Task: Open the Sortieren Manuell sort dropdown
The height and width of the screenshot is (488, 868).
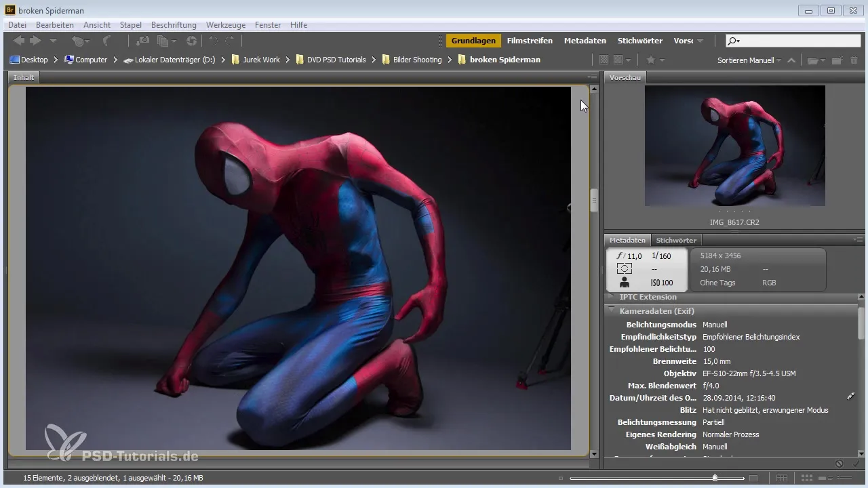Action: (749, 60)
